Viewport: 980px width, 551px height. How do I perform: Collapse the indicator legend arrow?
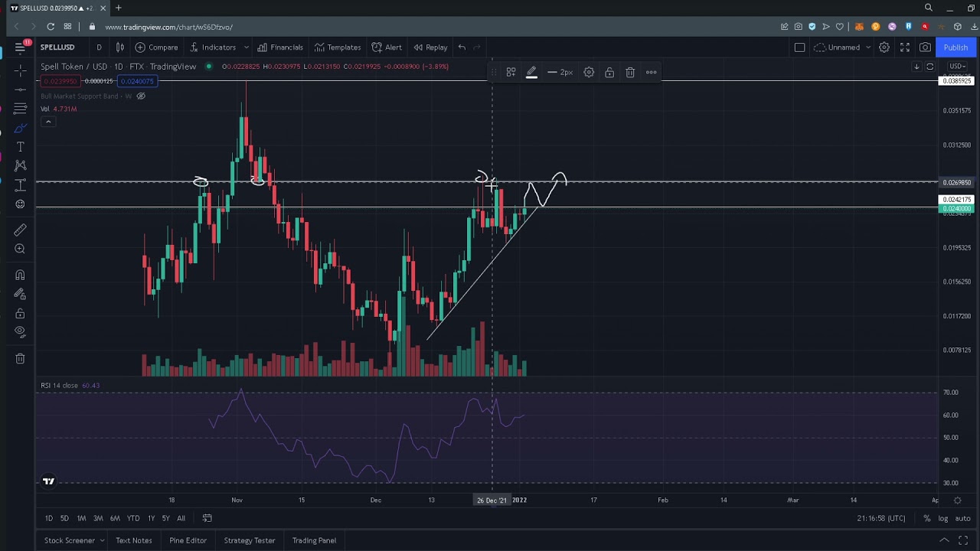(x=48, y=122)
